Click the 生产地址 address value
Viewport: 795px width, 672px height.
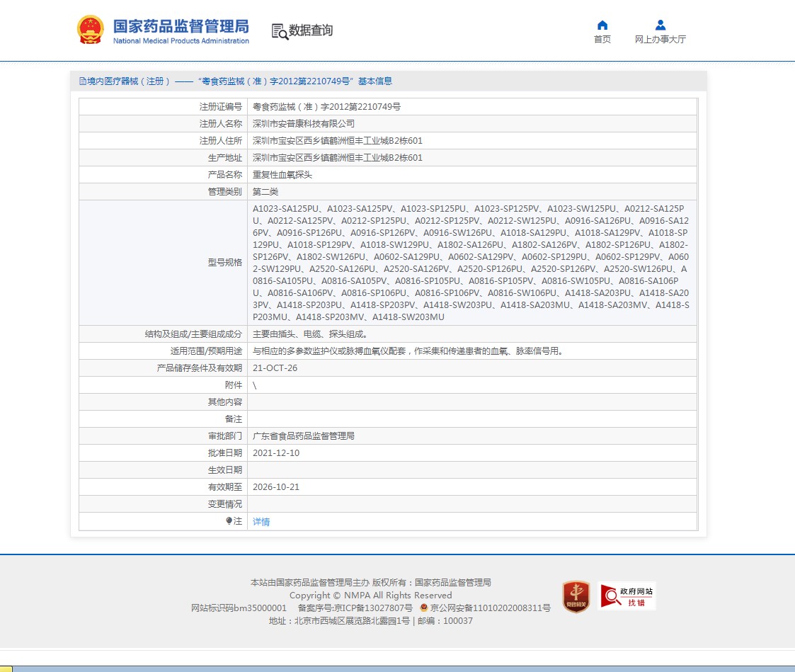tap(338, 158)
